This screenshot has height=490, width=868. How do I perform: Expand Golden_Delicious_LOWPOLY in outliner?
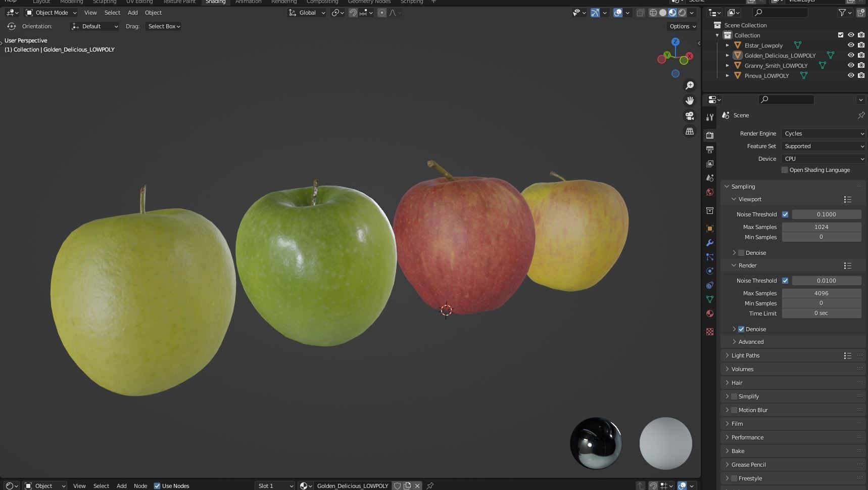(728, 56)
